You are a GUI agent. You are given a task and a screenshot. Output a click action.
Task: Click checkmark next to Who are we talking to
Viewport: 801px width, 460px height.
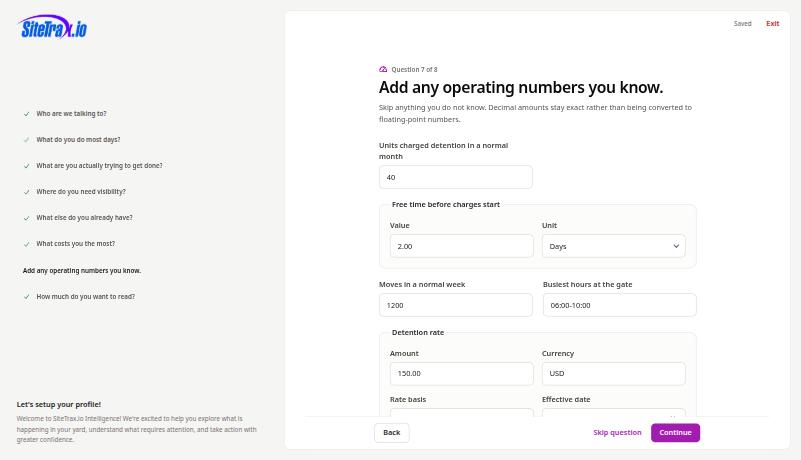(x=27, y=114)
